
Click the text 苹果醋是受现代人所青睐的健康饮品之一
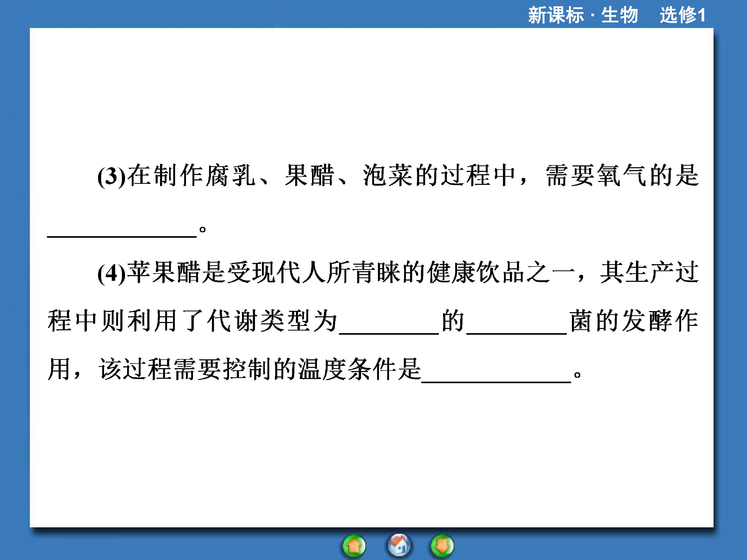pos(351,272)
